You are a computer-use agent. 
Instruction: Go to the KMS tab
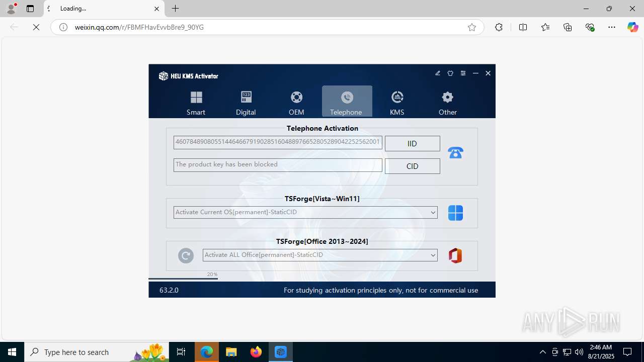[x=397, y=102]
